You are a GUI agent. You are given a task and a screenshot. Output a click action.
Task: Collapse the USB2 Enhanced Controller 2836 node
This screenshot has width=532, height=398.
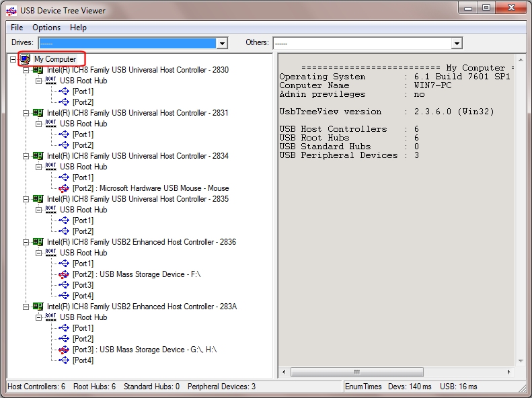[26, 243]
